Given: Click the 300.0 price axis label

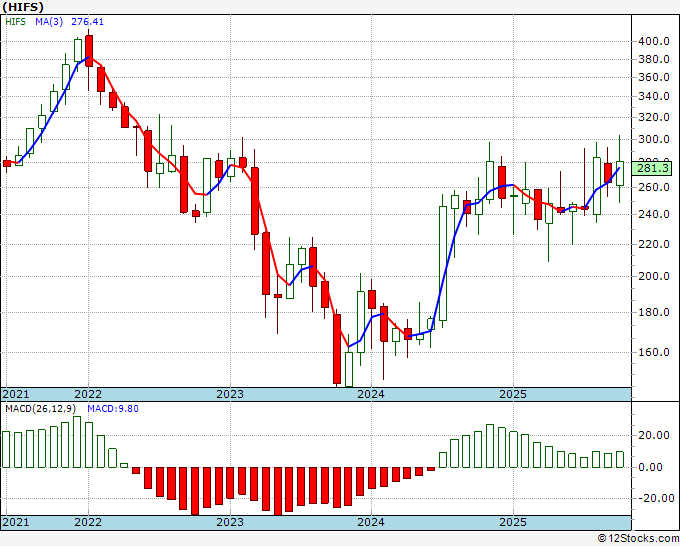Looking at the screenshot, I should point(654,140).
